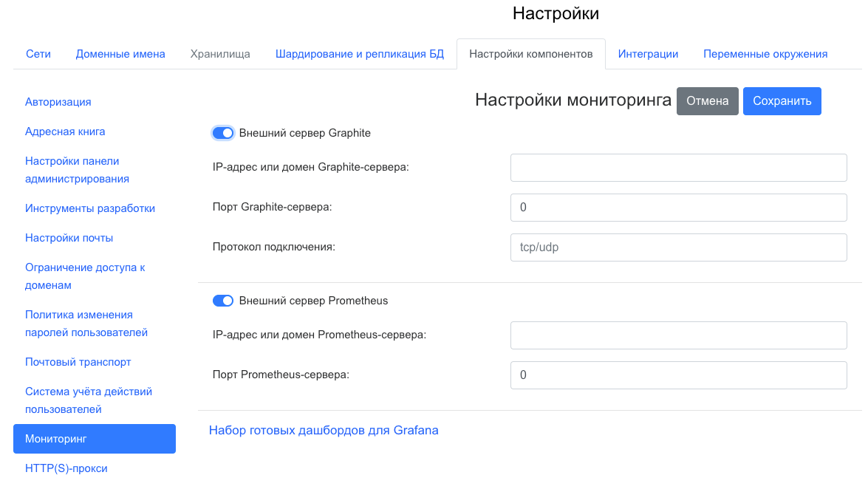Image resolution: width=868 pixels, height=492 pixels.
Task: Toggle the external Graphite server switch
Action: coord(222,133)
